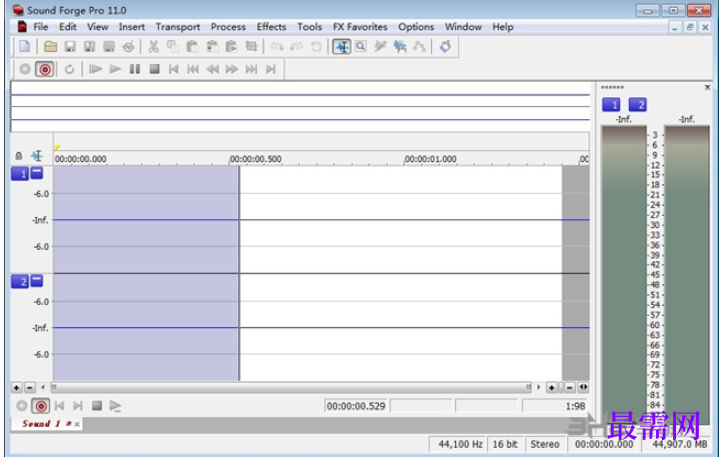Screen dimensions: 719x457
Task: Zoom out level with bottom-left minus button
Action: [30, 388]
